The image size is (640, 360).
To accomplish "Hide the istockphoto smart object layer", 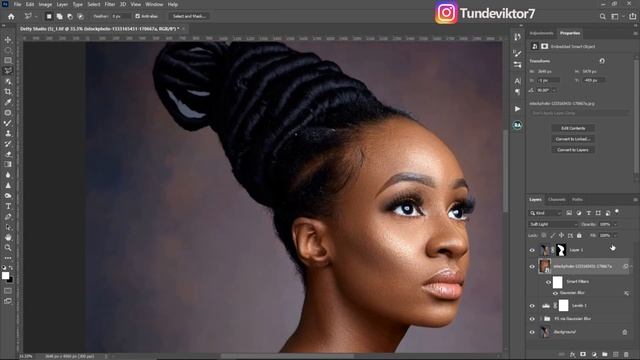I will click(x=532, y=267).
